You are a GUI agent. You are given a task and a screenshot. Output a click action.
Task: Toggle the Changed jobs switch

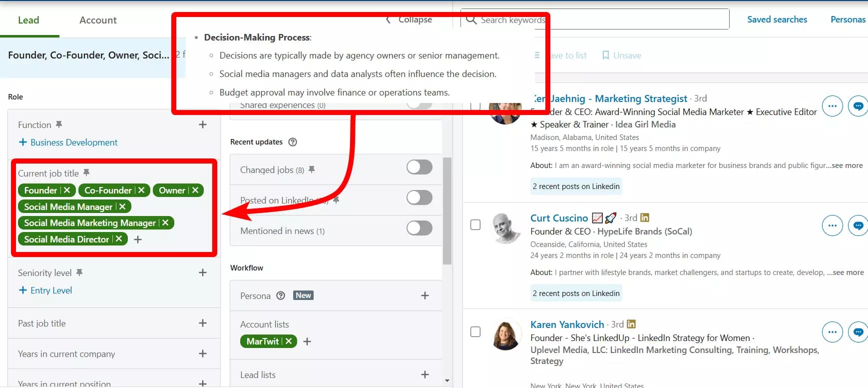[x=420, y=167]
